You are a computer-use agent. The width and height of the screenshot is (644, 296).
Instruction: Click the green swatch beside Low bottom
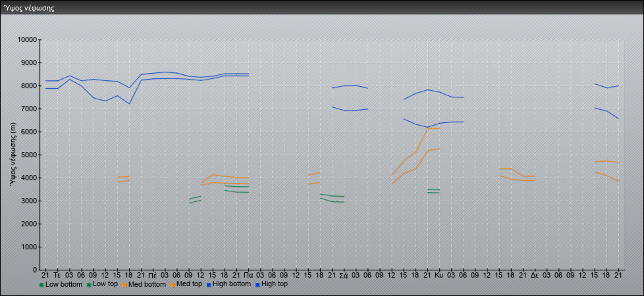click(41, 285)
